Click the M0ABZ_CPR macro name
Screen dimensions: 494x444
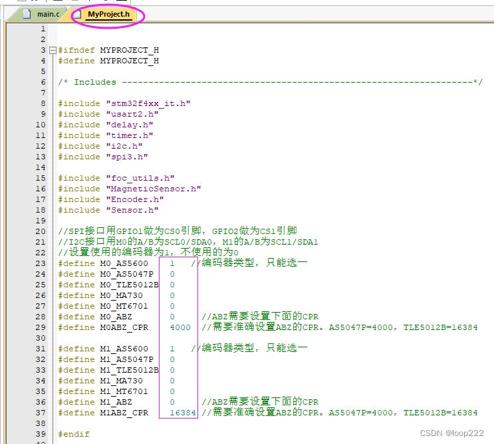pyautogui.click(x=124, y=327)
